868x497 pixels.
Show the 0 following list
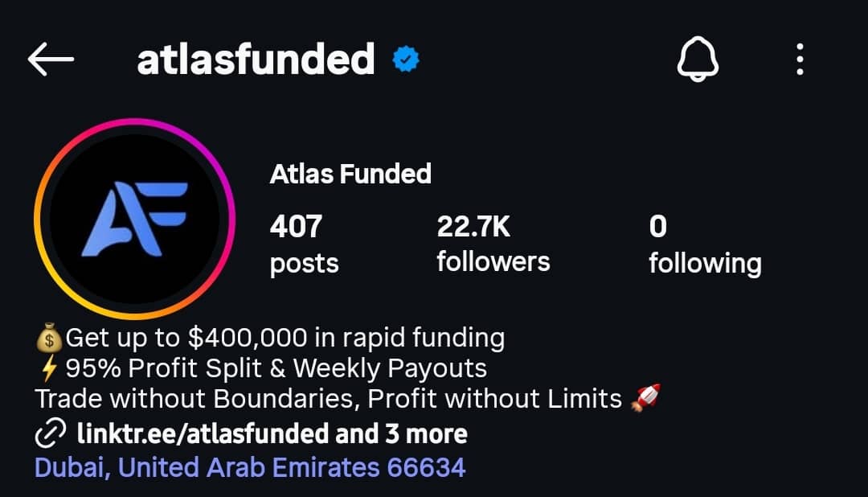[705, 244]
